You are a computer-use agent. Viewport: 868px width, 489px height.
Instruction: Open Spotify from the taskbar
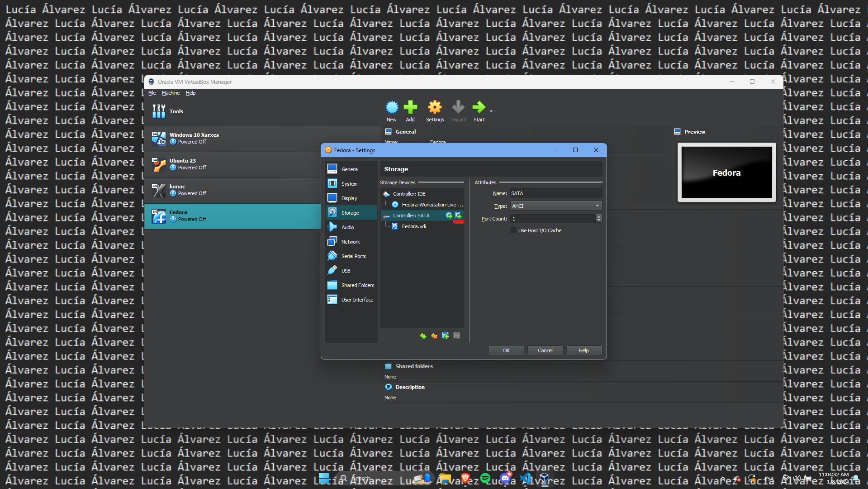485,478
